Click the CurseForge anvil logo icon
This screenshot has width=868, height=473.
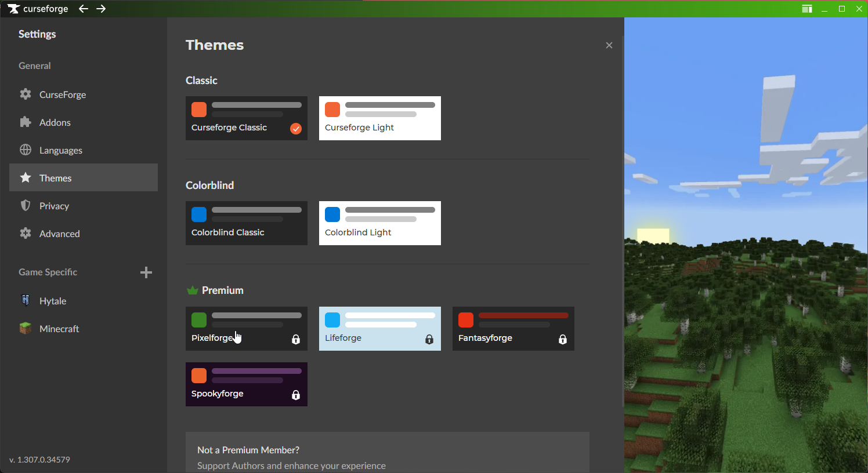(x=13, y=9)
